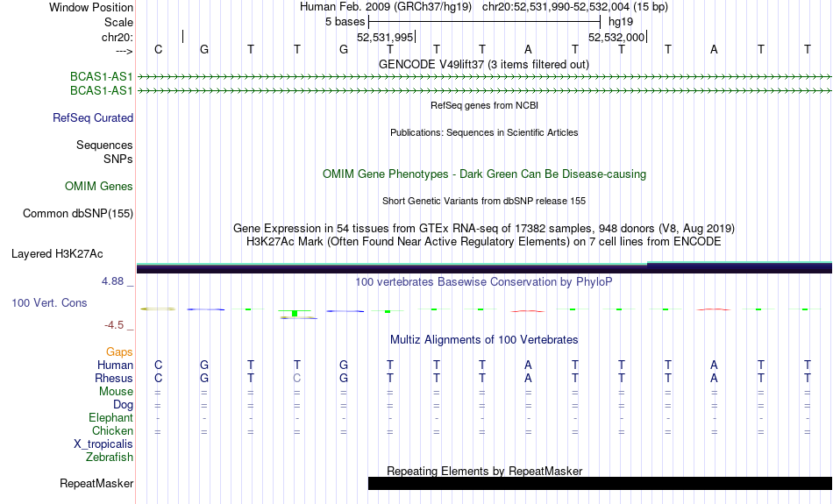Click the Sequences track label
The height and width of the screenshot is (504, 833).
click(104, 145)
